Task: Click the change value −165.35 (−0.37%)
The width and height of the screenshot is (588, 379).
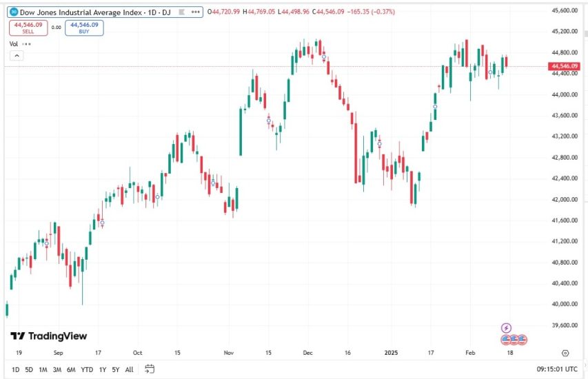Action: pyautogui.click(x=371, y=12)
